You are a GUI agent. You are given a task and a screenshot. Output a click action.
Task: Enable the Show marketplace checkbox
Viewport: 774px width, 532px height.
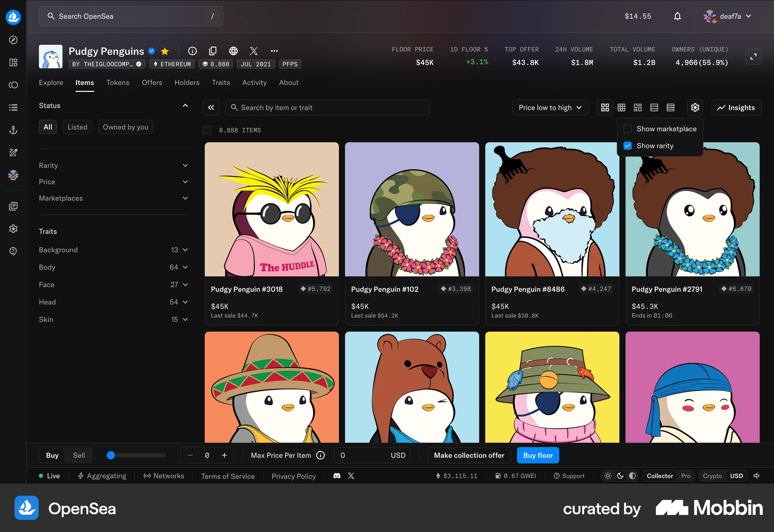tap(627, 128)
